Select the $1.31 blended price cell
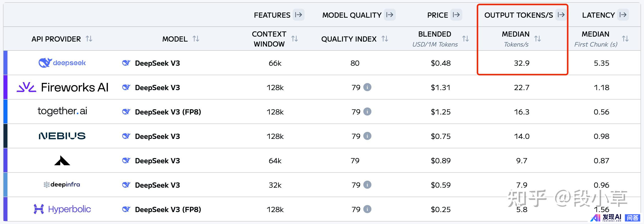Screen dimensions: 644x224 [440, 87]
